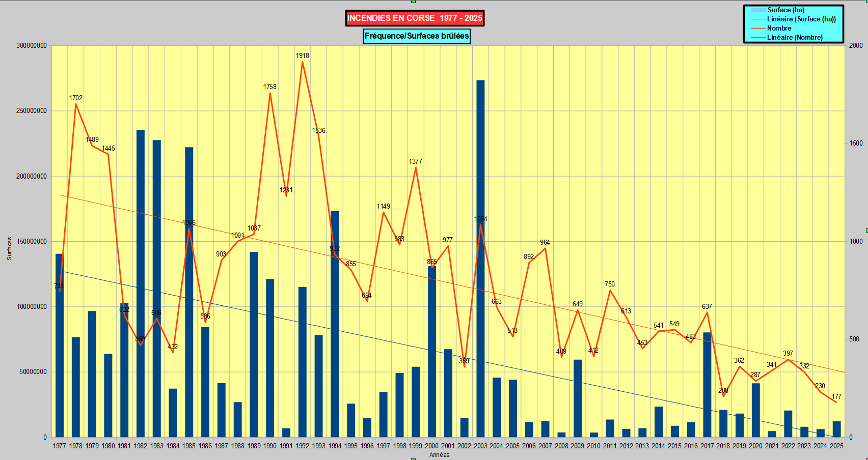This screenshot has width=868, height=460.
Task: Select the data label "750"
Action: (x=610, y=284)
